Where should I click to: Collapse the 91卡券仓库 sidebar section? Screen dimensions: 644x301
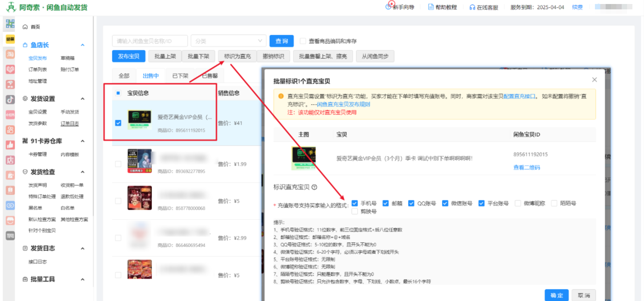click(x=83, y=141)
